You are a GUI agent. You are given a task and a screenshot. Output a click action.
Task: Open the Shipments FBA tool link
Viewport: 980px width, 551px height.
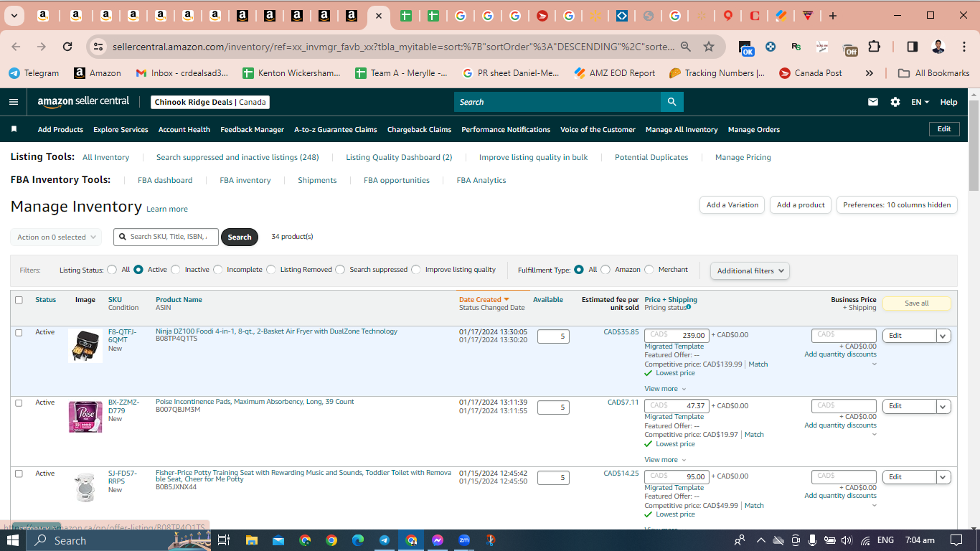click(x=317, y=180)
